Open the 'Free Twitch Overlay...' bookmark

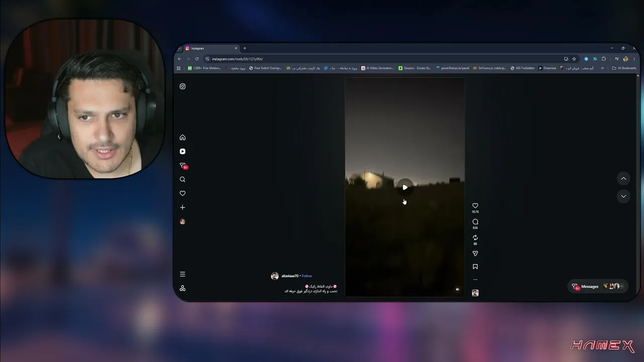266,68
